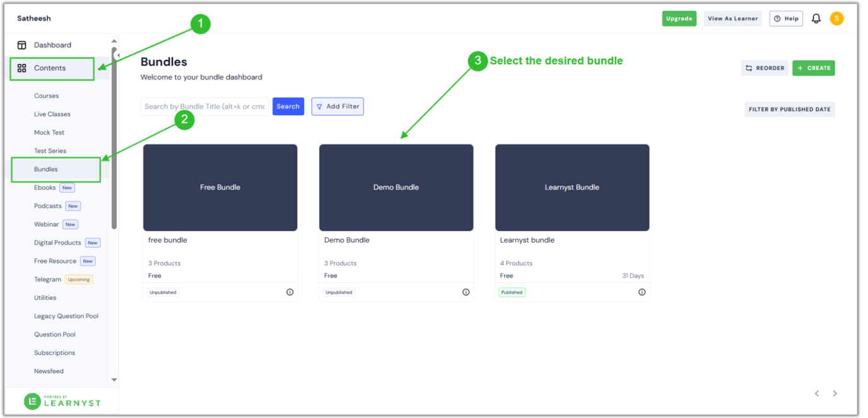
Task: Click the info icon on Demo Bundle card
Action: tap(466, 292)
